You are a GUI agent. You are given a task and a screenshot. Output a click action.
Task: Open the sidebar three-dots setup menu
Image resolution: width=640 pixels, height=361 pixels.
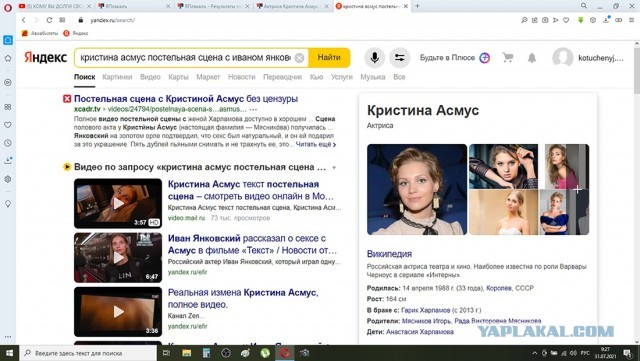(8, 337)
